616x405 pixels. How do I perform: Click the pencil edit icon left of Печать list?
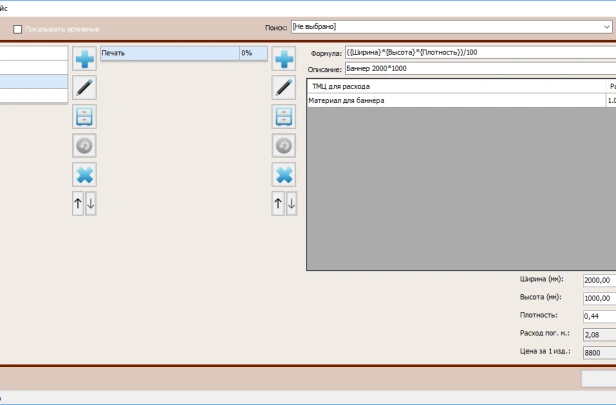coord(85,88)
